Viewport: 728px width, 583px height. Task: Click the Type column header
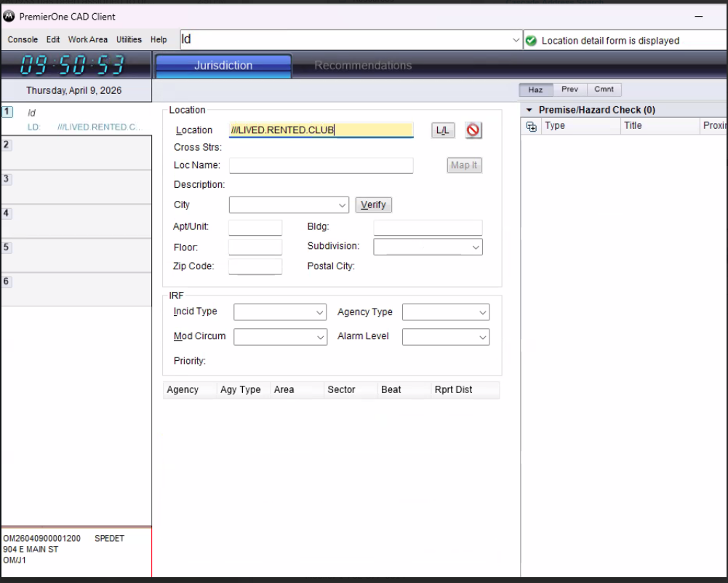(x=580, y=126)
